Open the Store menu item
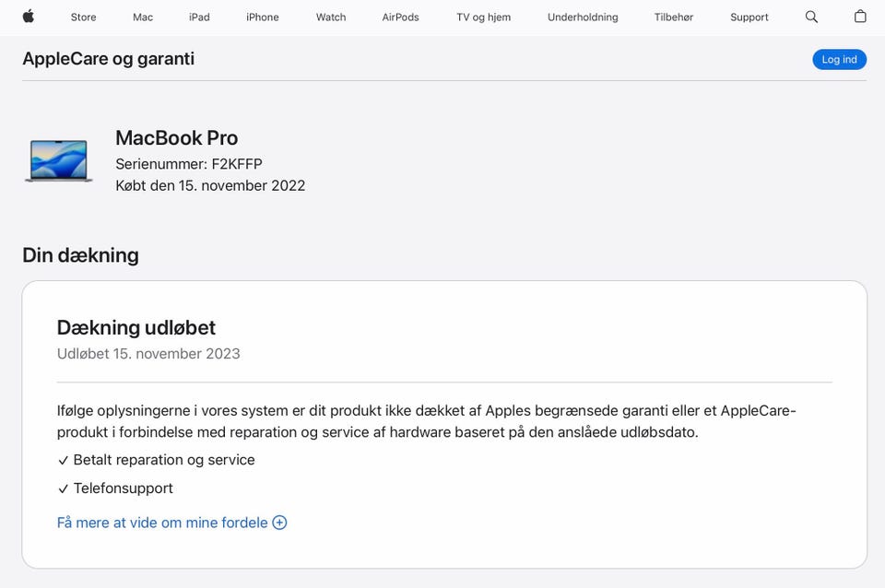This screenshot has height=588, width=885. pyautogui.click(x=83, y=17)
